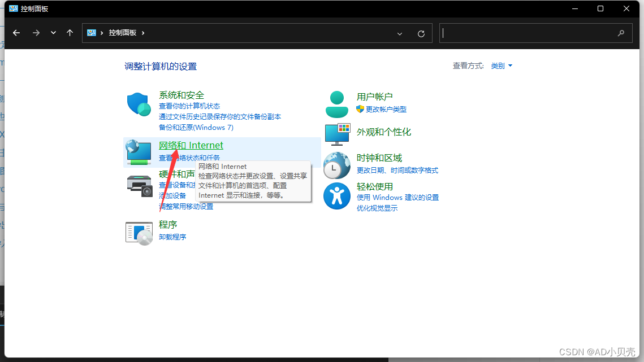This screenshot has width=644, height=362.
Task: Click the 查看方式: label
Action: (x=468, y=66)
